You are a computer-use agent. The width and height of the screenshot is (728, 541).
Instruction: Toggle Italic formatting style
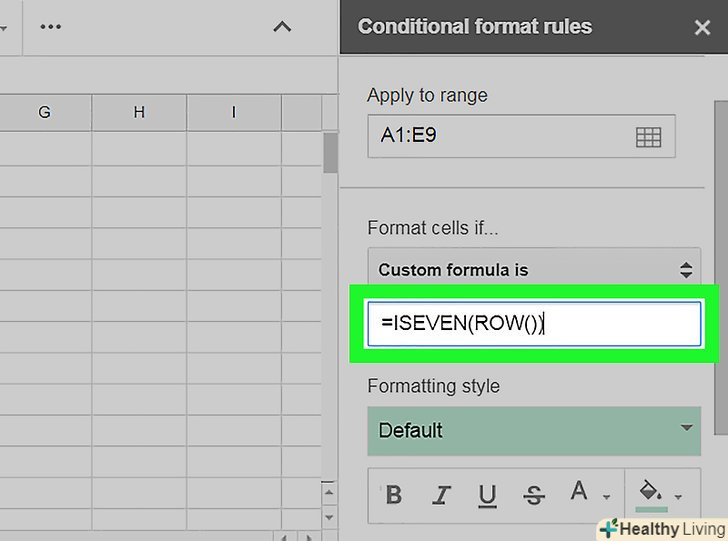point(441,495)
